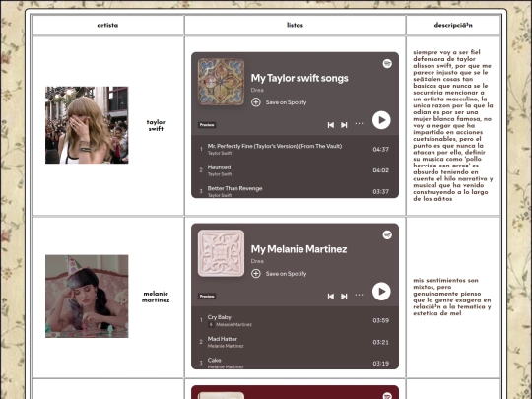The height and width of the screenshot is (399, 532).
Task: Select track Mr. Perfectly Fine (Taylor's Version)
Action: [295, 150]
